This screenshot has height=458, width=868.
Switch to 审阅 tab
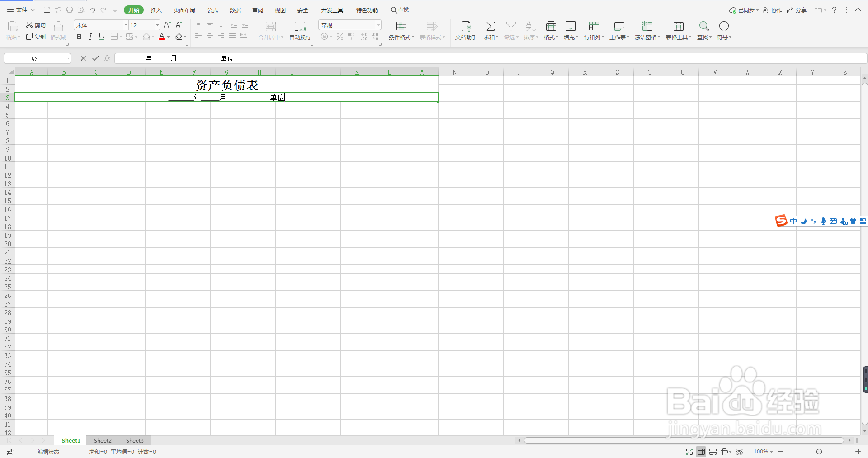258,10
